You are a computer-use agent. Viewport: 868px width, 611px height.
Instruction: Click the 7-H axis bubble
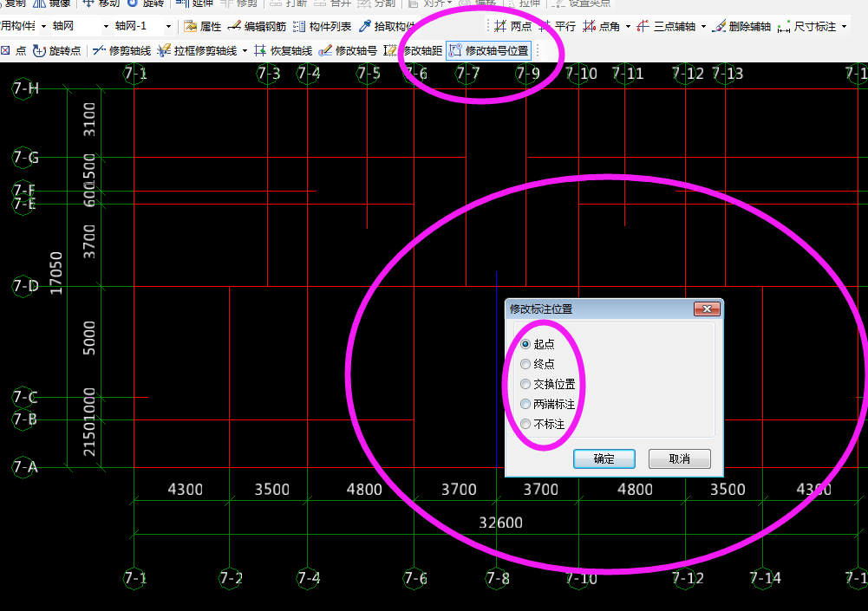point(24,88)
